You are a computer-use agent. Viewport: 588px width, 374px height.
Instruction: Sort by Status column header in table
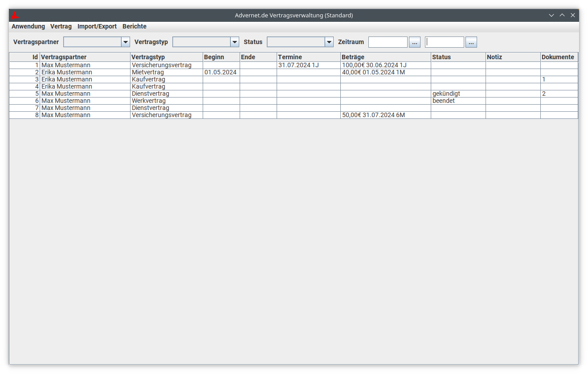(458, 57)
